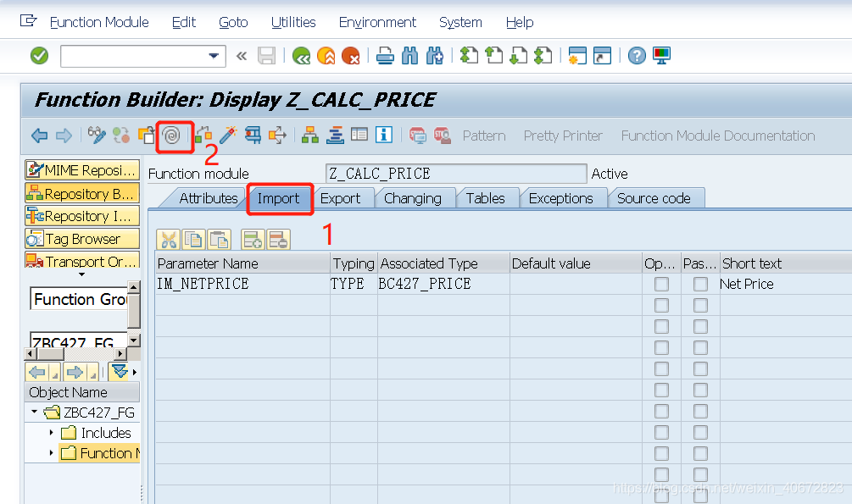Open the Function Group object type dropdown
This screenshot has width=852, height=504.
click(x=79, y=299)
